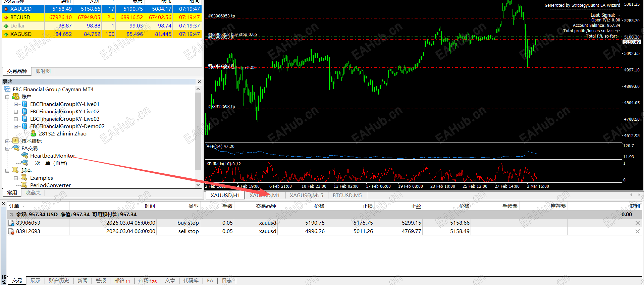Close the terminal panel with its X
Screen dimensions: 644x285
(3, 204)
